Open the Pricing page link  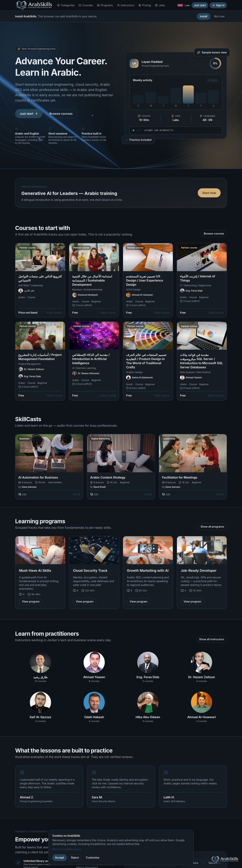[x=145, y=5]
